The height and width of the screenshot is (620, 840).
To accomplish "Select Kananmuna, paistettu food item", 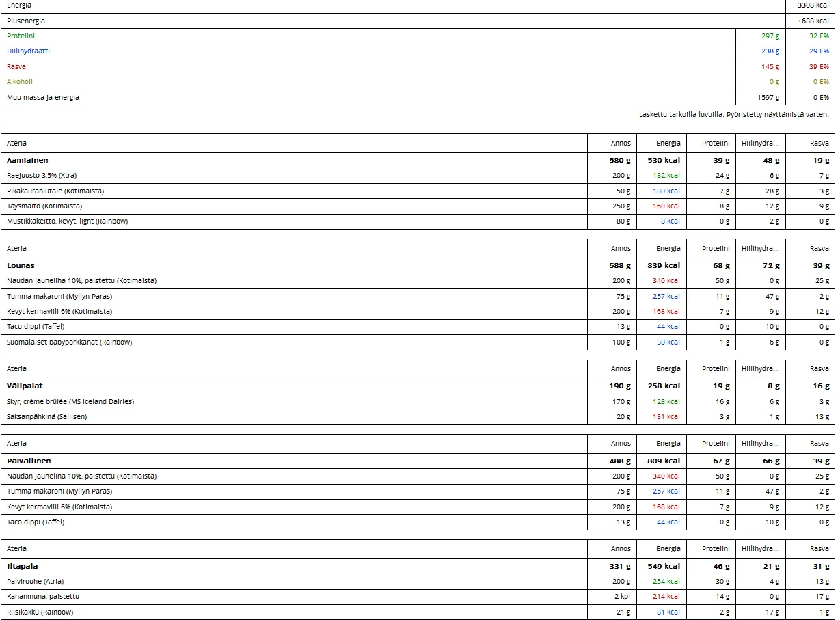I will tap(44, 596).
